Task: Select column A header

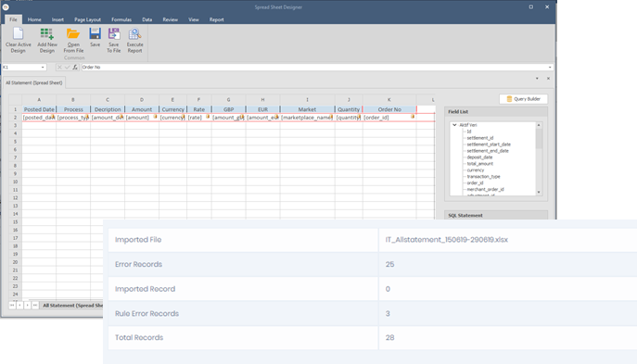Action: pos(39,100)
